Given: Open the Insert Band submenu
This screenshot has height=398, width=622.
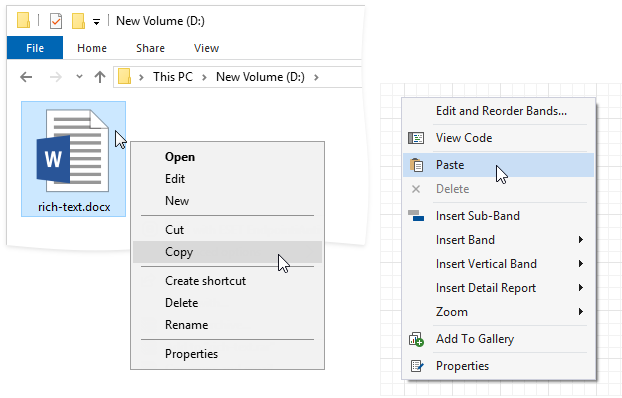Looking at the screenshot, I should tap(499, 240).
